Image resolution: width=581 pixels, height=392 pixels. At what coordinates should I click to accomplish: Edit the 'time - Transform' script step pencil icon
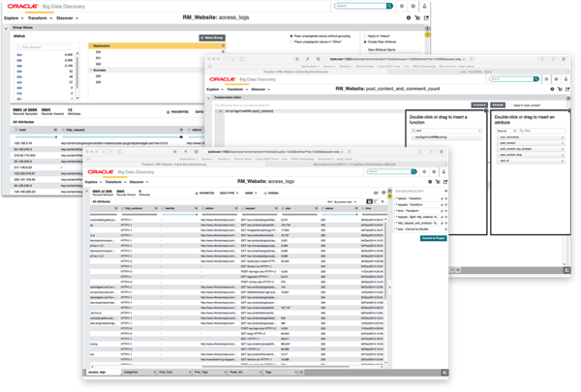(442, 210)
